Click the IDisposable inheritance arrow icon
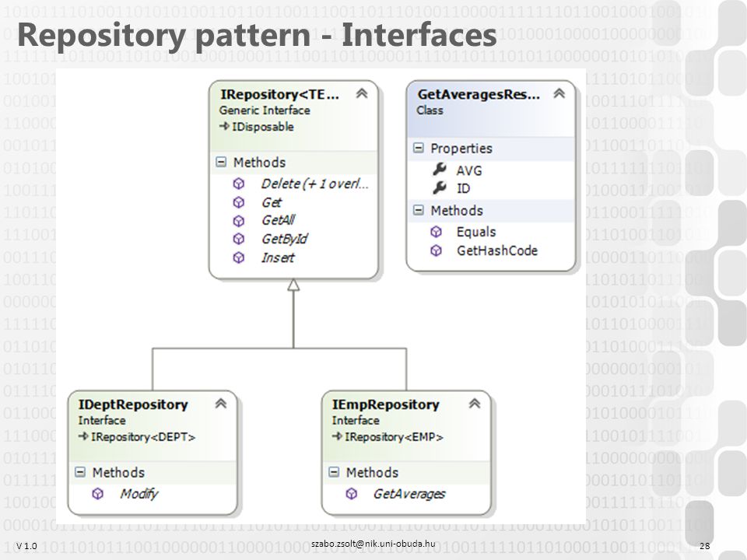Viewport: 747px width, 560px height. coord(224,126)
